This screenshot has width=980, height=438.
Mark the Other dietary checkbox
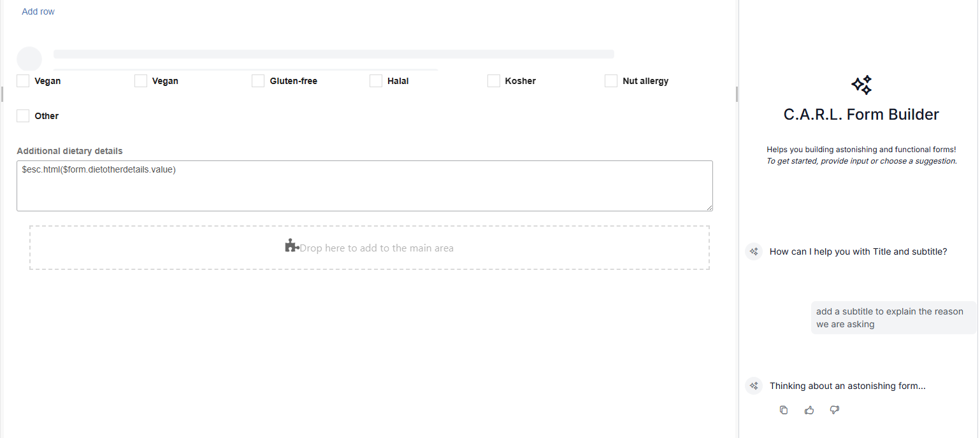pyautogui.click(x=23, y=116)
